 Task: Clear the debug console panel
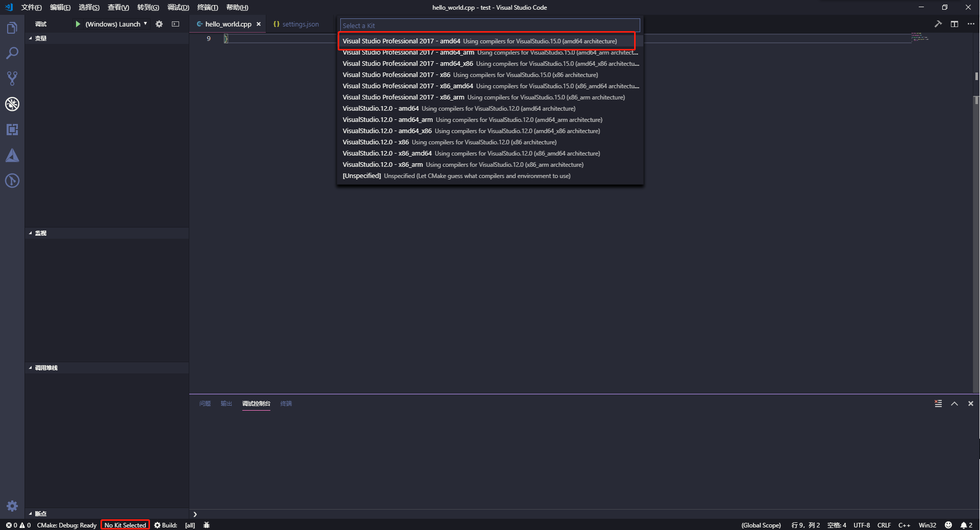point(938,403)
